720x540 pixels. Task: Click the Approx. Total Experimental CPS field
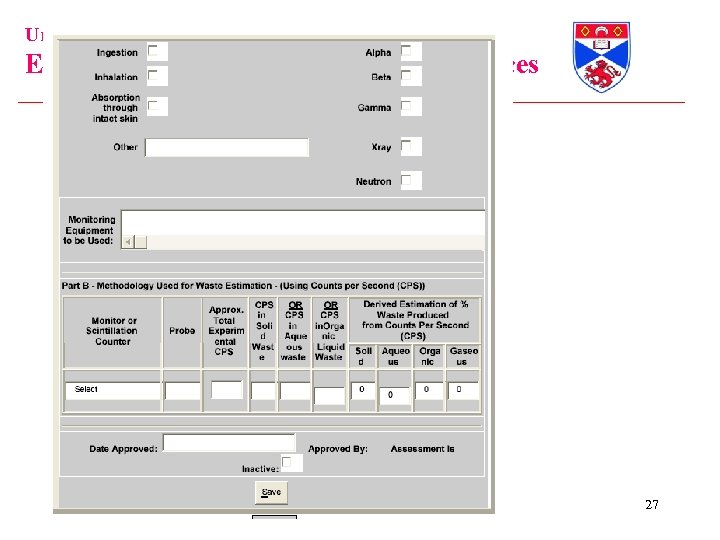point(226,389)
